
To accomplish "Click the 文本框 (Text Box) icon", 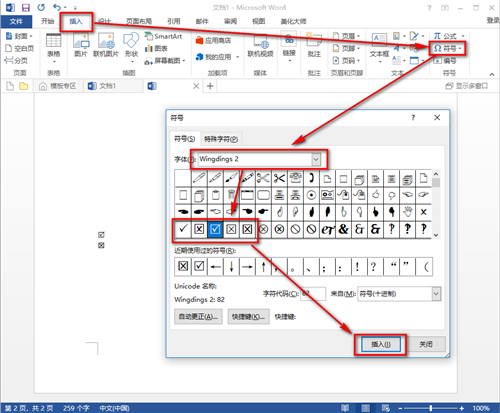I will 379,48.
